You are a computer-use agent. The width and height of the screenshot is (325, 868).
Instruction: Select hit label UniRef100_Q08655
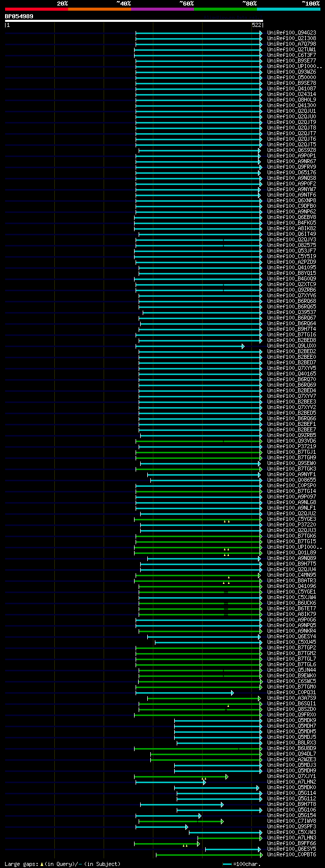pyautogui.click(x=291, y=480)
